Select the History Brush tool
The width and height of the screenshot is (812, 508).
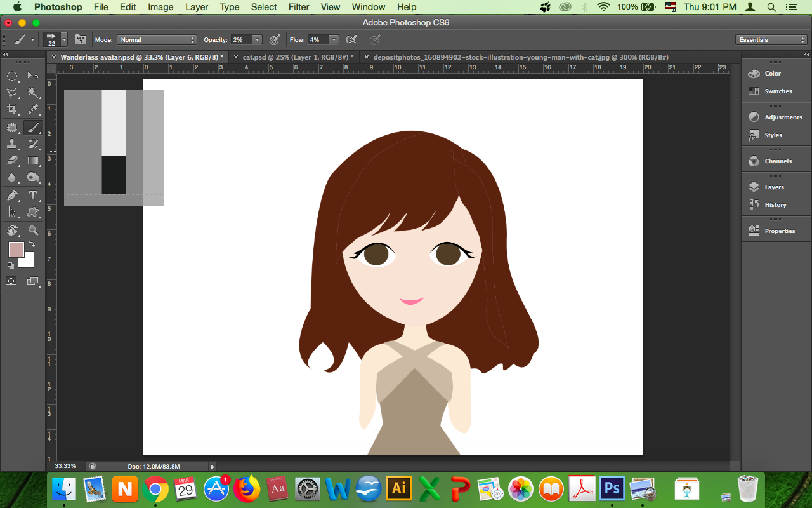[x=33, y=144]
